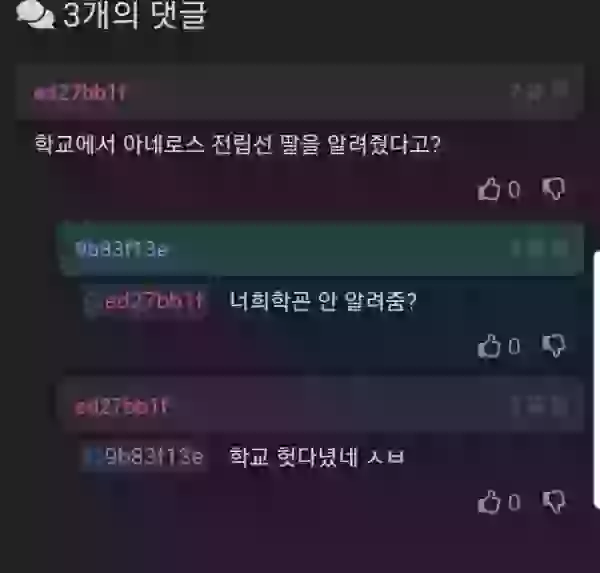Click ed27bb1f mention tag before 너희학곤

(145, 302)
